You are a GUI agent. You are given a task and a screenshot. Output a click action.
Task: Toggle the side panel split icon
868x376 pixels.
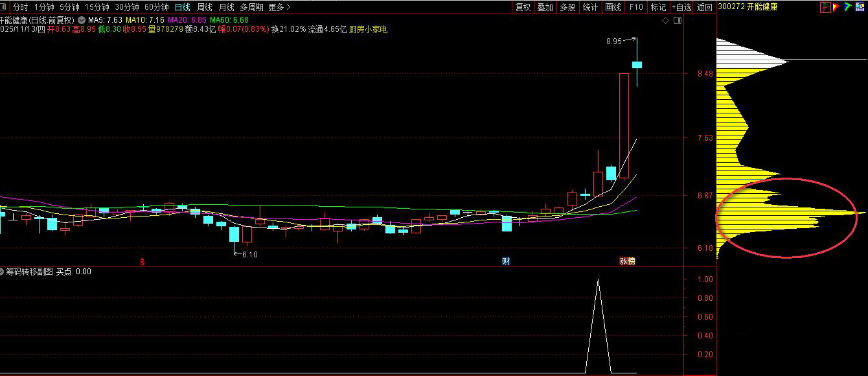[678, 21]
